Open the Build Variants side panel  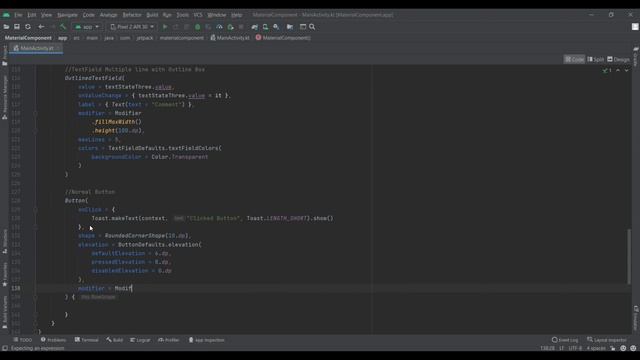[x=4, y=312]
